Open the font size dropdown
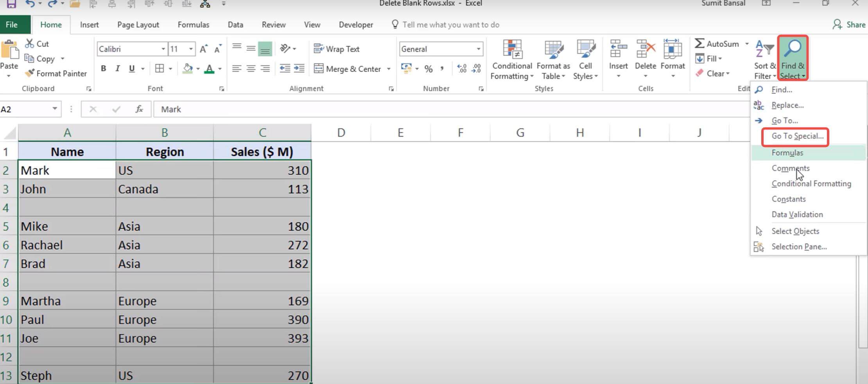Viewport: 868px width, 384px height. 191,49
